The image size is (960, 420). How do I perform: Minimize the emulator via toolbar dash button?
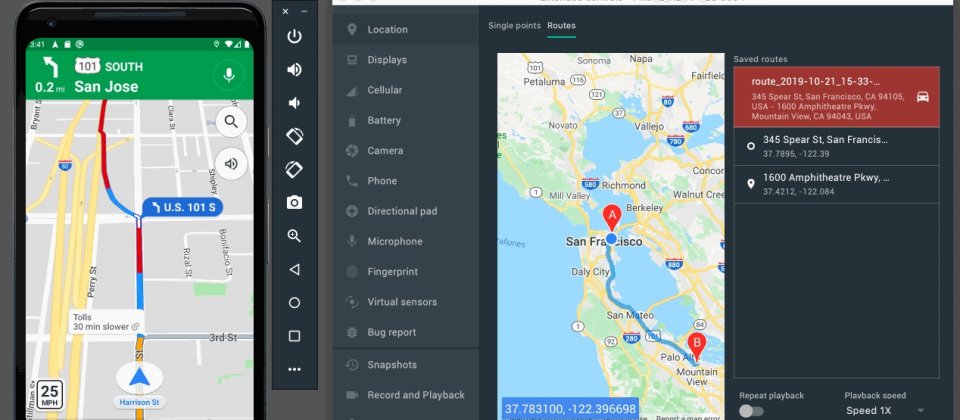(304, 11)
